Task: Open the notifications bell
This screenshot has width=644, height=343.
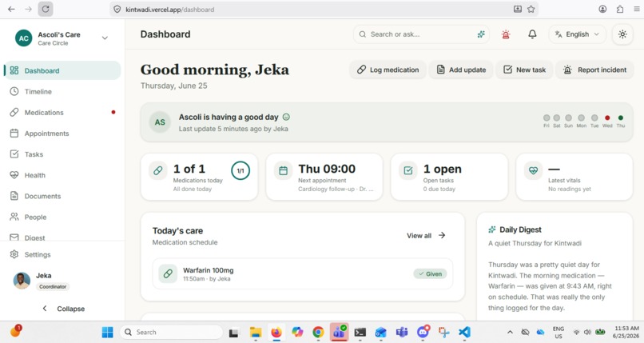Action: point(532,34)
